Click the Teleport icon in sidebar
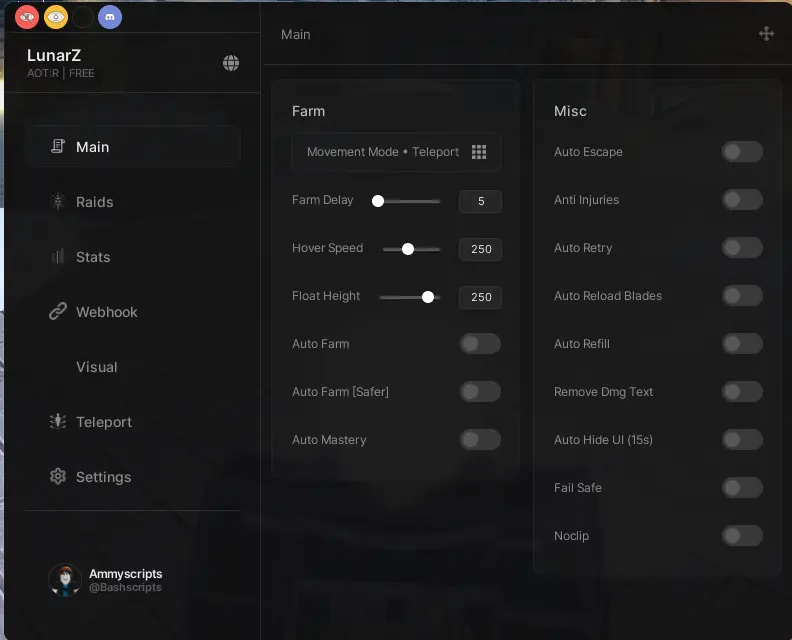792x640 pixels. [58, 421]
